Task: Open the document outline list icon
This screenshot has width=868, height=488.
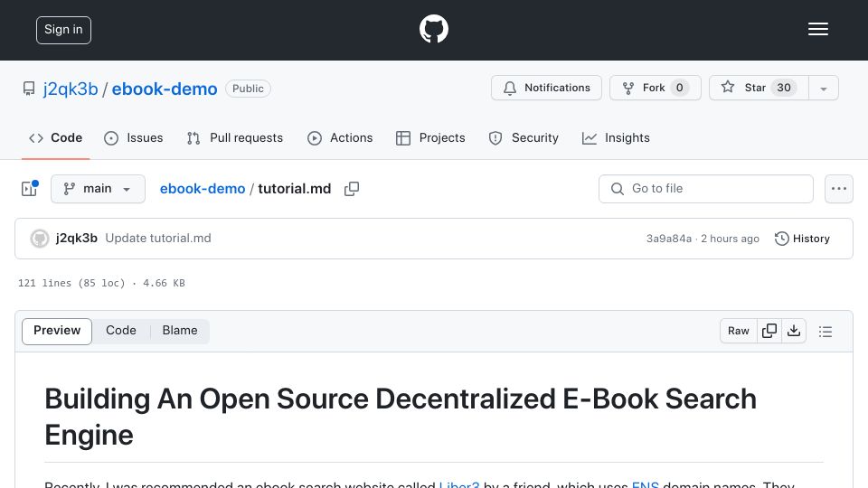Action: point(826,332)
